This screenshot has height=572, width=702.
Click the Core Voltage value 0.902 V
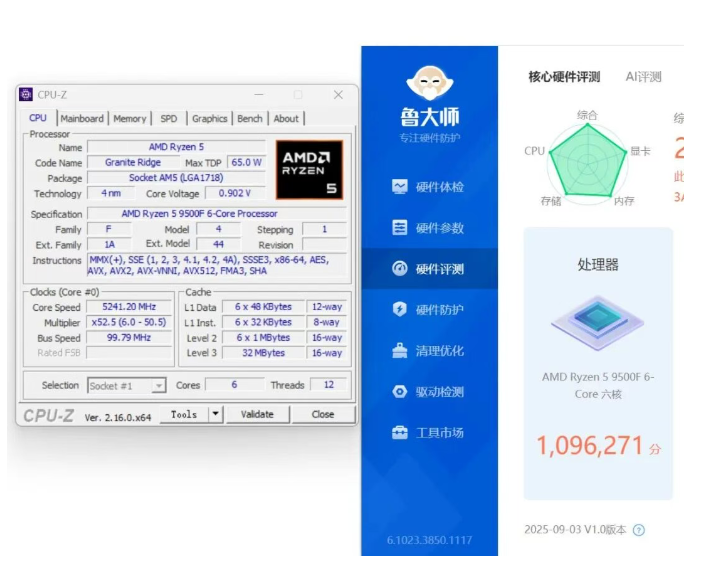coord(235,193)
